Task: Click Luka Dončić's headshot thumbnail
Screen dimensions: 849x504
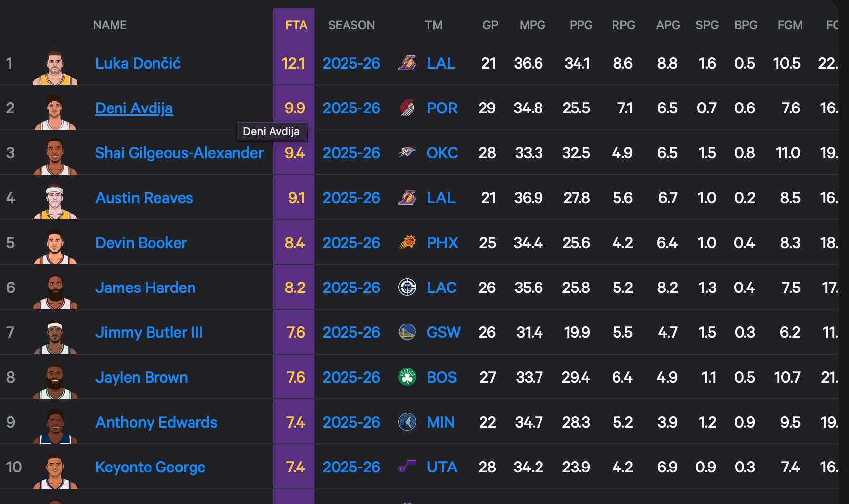Action: pyautogui.click(x=55, y=67)
